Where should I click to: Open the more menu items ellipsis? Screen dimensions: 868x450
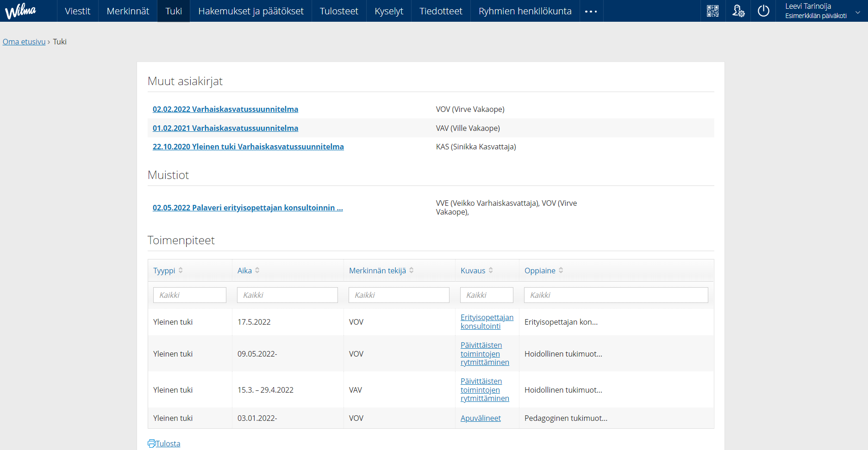pos(591,11)
